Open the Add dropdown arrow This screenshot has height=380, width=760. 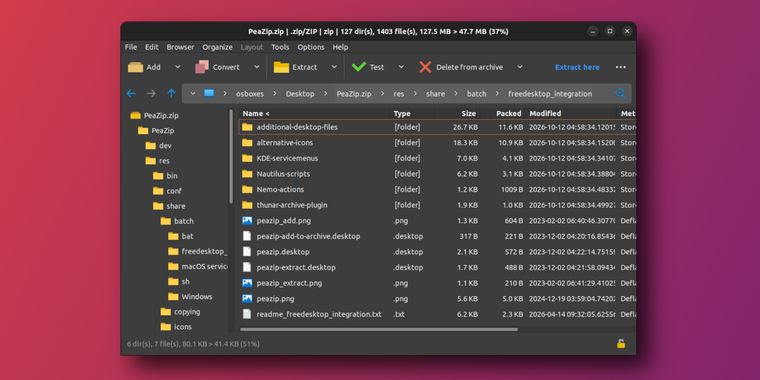[x=177, y=67]
